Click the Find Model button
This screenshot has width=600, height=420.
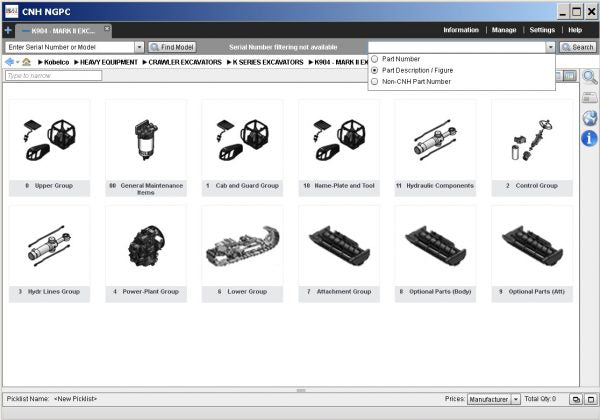172,47
